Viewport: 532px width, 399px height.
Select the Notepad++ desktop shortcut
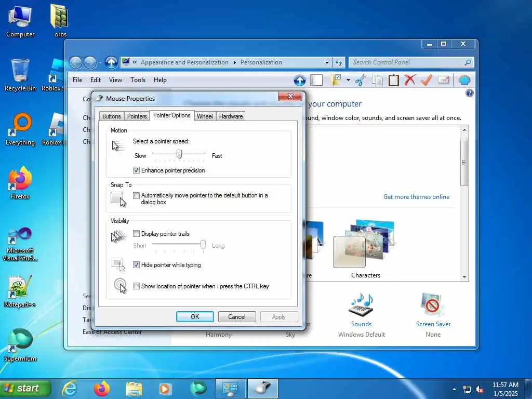tap(20, 291)
